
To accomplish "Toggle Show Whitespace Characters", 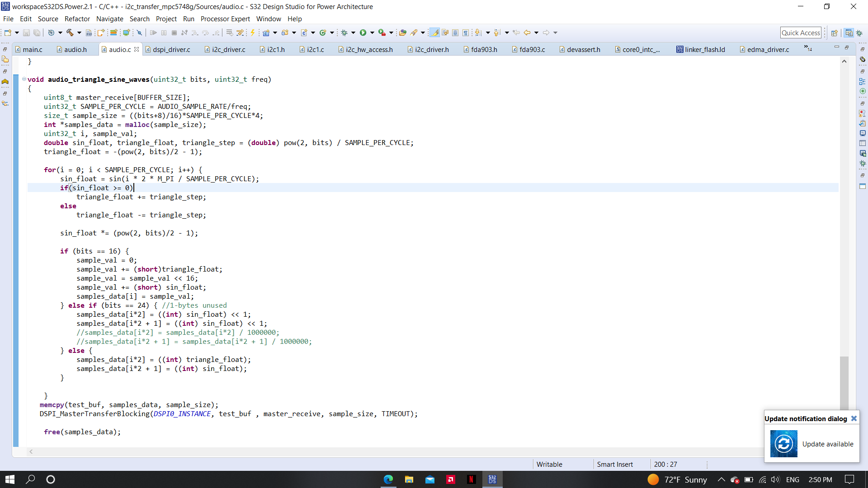I will [x=466, y=33].
